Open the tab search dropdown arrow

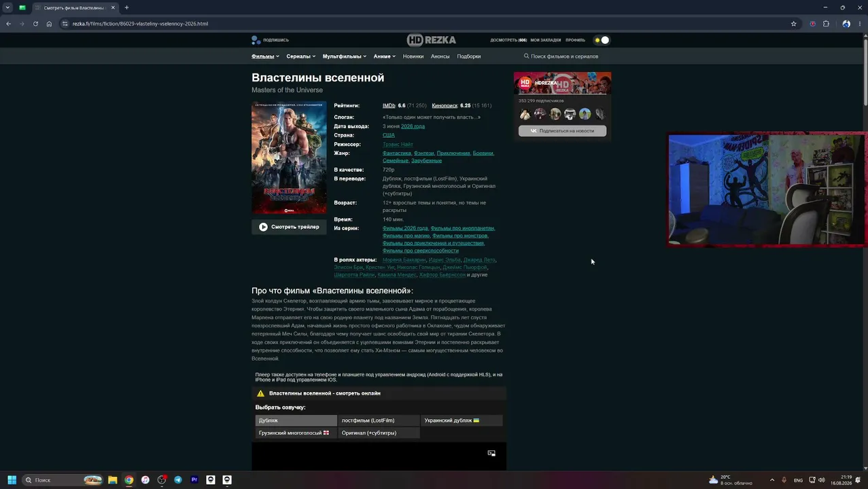7,7
